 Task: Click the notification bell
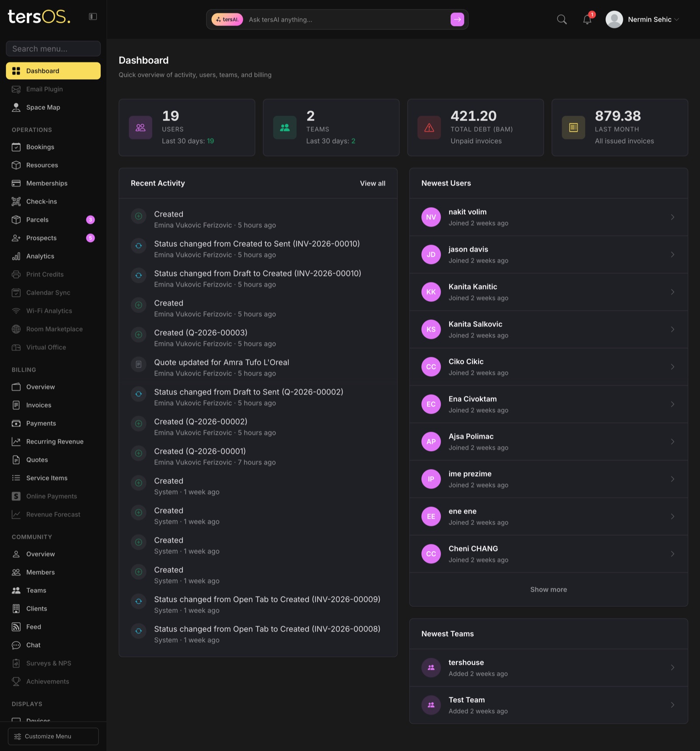click(x=587, y=20)
